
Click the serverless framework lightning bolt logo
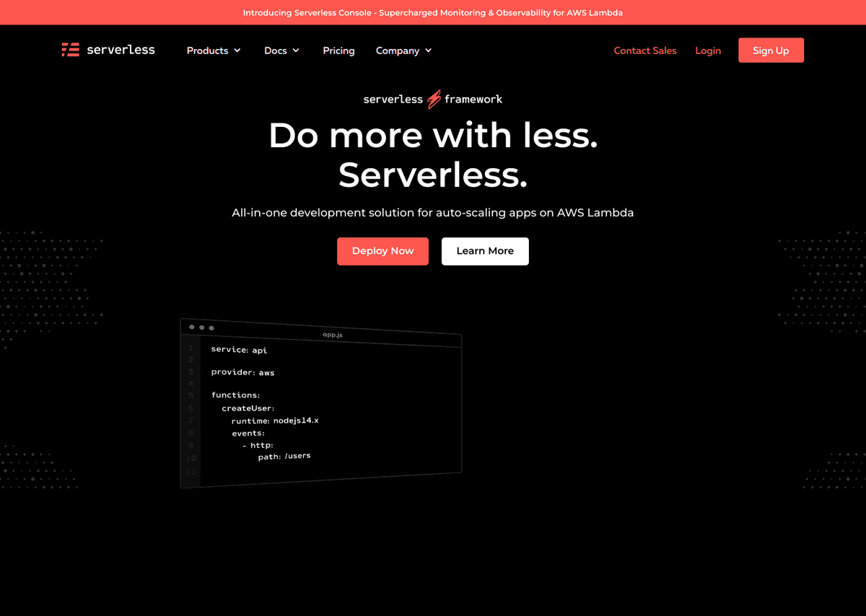pos(434,100)
